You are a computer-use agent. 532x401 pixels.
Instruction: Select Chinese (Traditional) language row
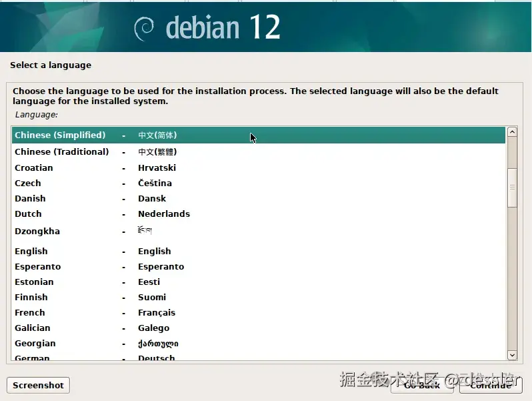click(x=259, y=151)
